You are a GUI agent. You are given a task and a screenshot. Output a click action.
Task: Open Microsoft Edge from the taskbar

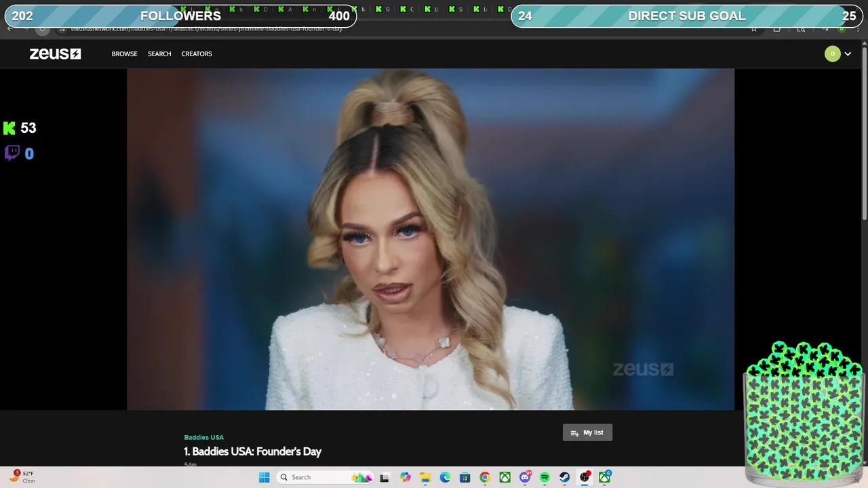[x=445, y=477]
